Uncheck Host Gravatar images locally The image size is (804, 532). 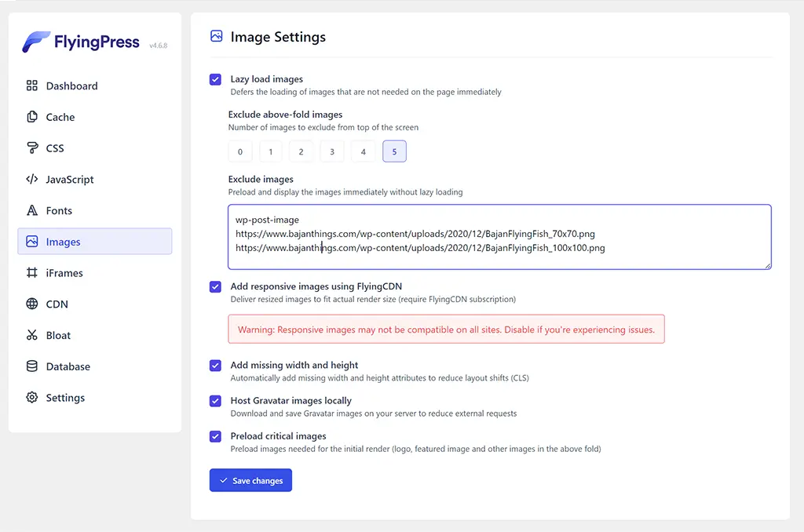[215, 401]
